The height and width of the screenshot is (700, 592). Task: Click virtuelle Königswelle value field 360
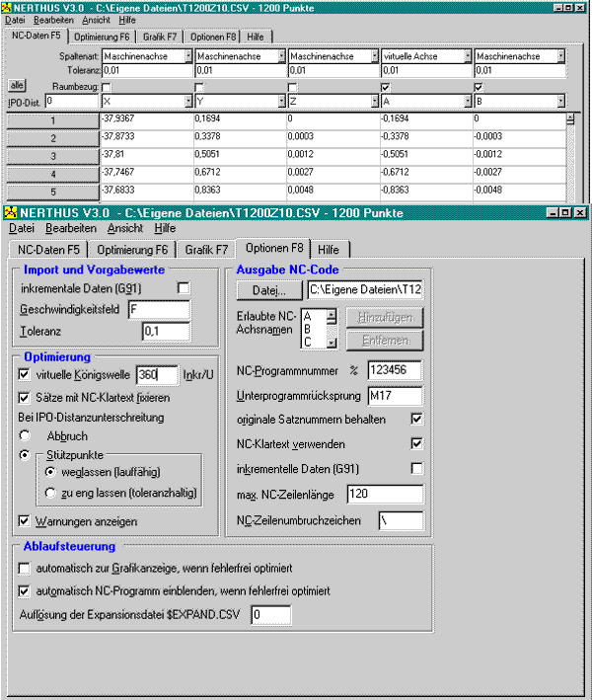[x=157, y=374]
